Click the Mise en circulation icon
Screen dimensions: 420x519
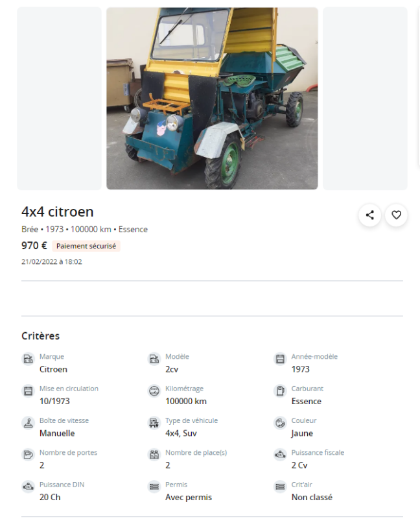click(x=28, y=391)
